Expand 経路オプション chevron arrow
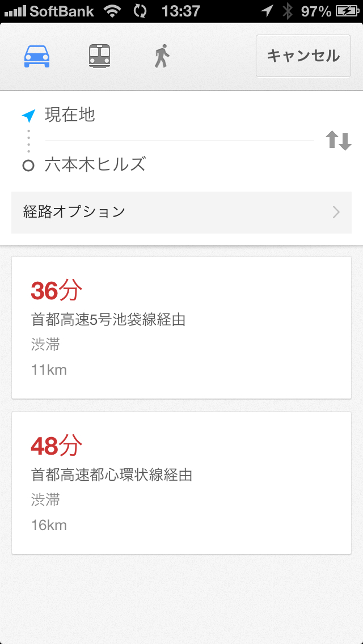 (336, 212)
